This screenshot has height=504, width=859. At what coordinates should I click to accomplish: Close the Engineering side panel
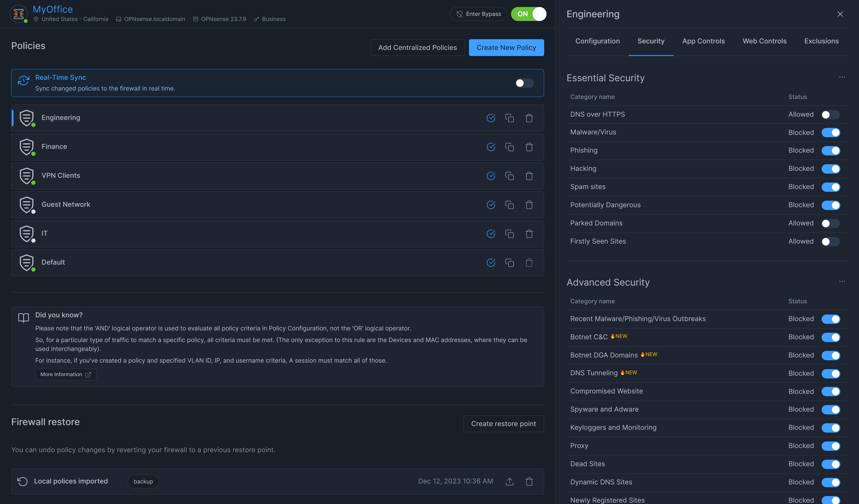point(840,14)
